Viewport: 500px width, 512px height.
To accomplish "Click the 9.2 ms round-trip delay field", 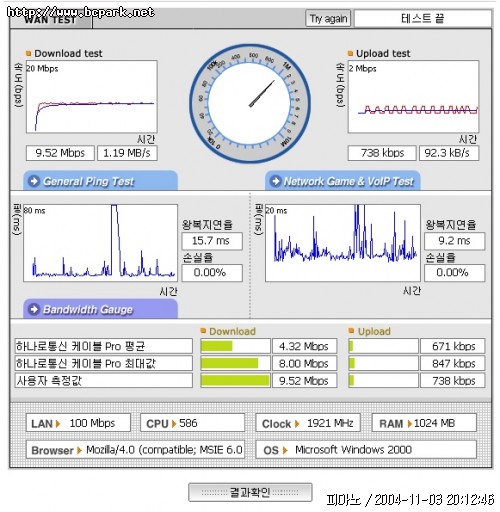I will pos(454,241).
